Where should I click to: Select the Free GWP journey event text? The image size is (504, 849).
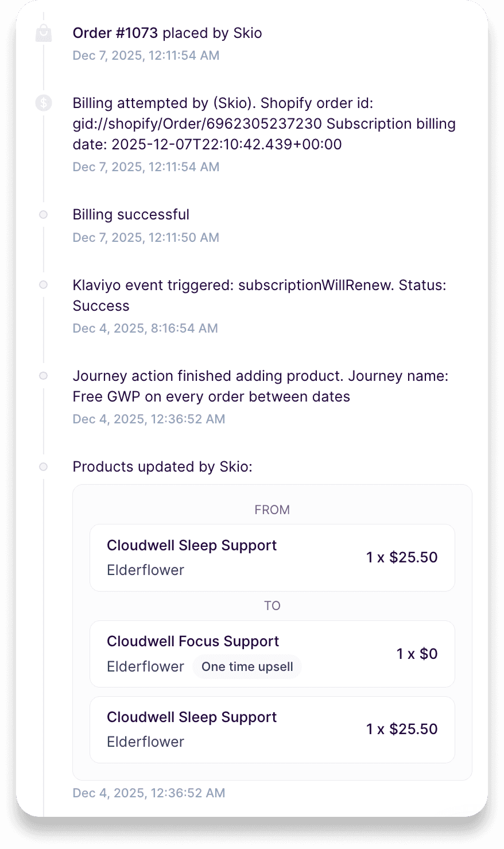click(260, 387)
